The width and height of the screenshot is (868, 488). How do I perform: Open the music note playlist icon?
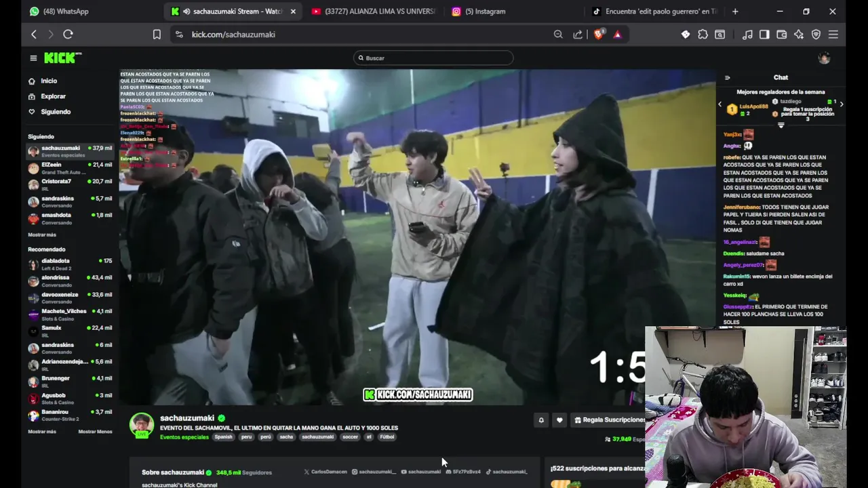pos(747,34)
